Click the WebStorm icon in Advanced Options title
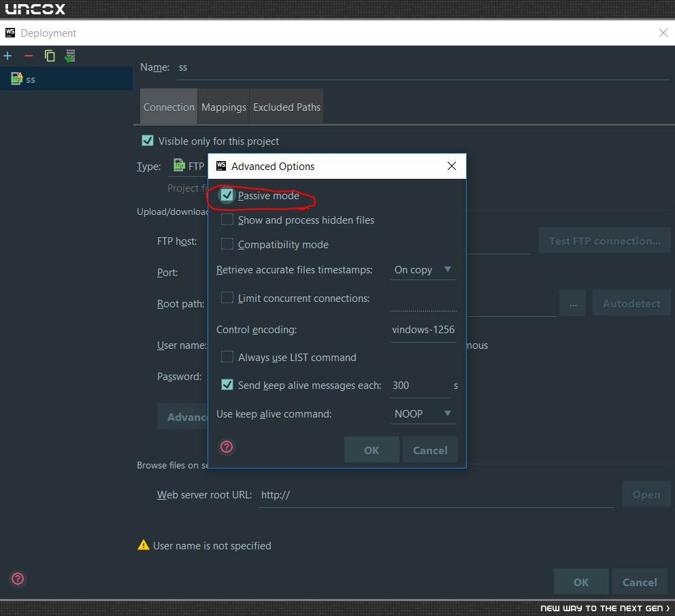 tap(221, 166)
